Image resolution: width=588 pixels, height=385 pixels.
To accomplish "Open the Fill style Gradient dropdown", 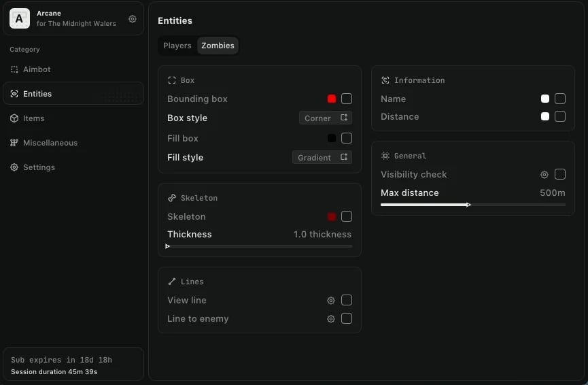I will [322, 158].
